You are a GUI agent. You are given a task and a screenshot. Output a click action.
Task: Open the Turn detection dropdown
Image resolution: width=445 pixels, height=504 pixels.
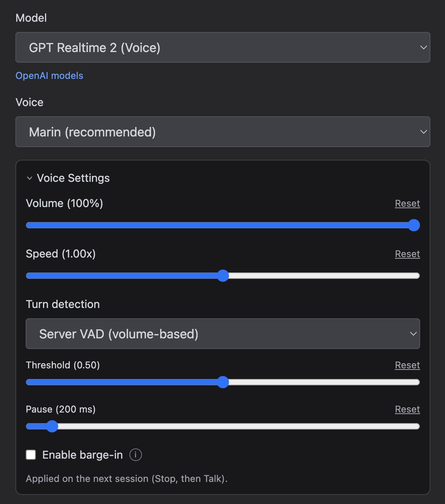(x=222, y=334)
